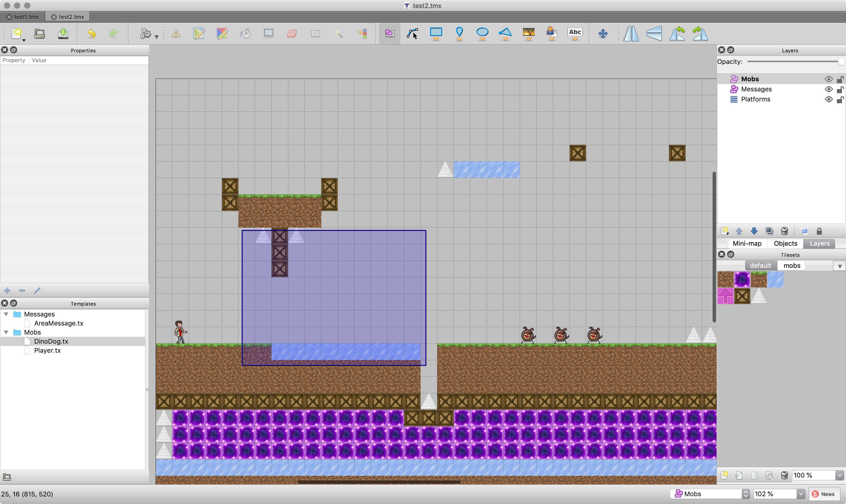The image size is (846, 504).
Task: Select the mobs tileset tab
Action: coord(792,266)
